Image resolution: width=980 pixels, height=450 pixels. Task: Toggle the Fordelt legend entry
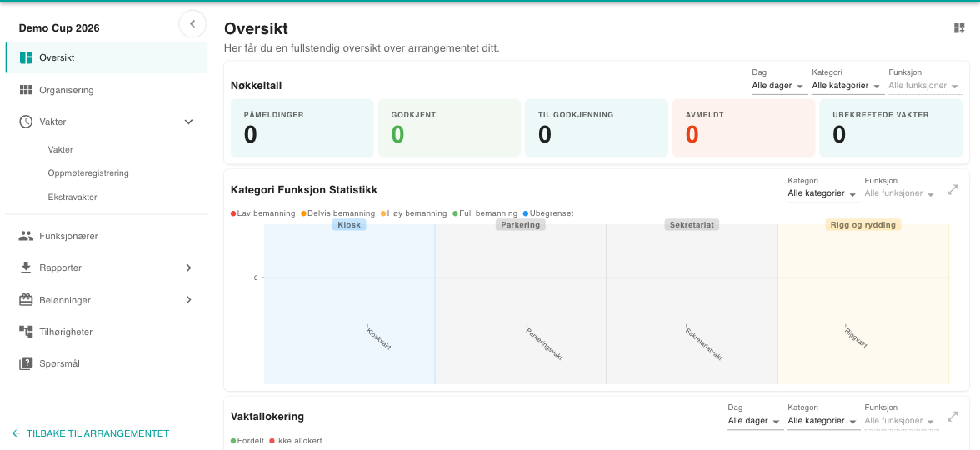click(247, 441)
